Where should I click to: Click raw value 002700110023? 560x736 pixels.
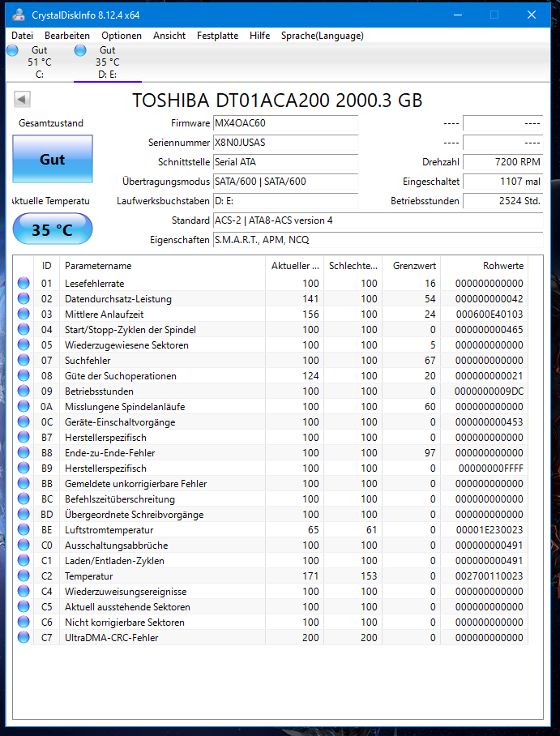click(489, 576)
